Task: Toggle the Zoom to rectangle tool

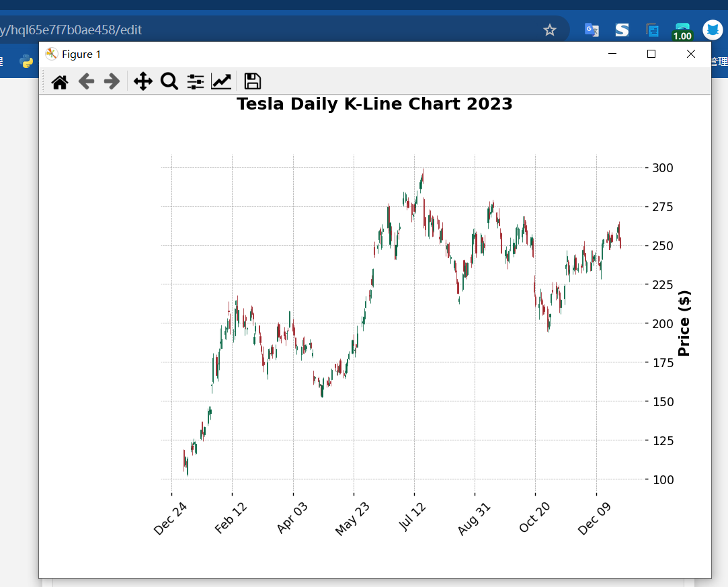Action: coord(169,82)
